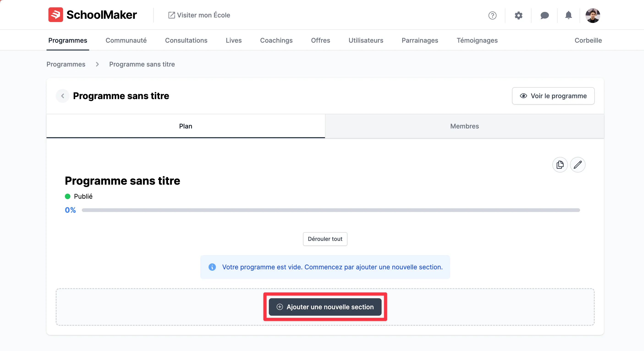Click the SchoolMaker wordmark text
The image size is (644, 351).
coord(102,15)
